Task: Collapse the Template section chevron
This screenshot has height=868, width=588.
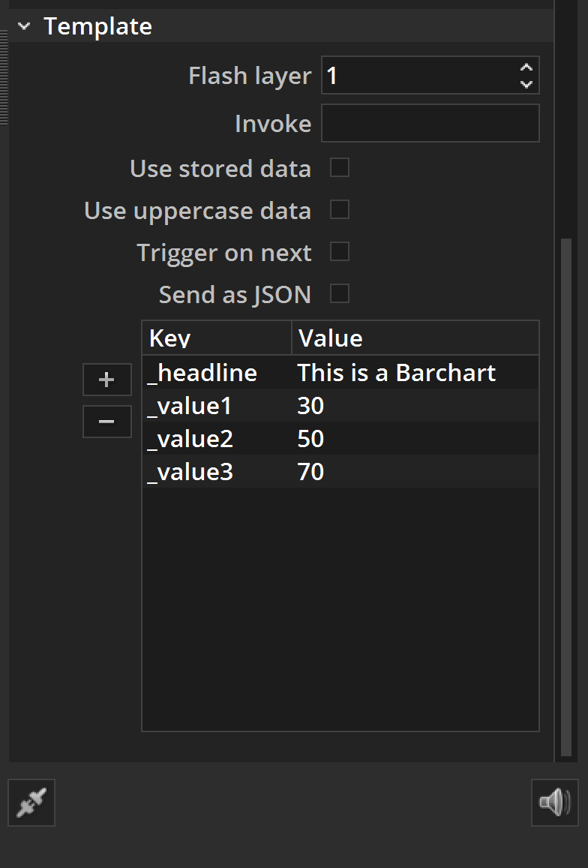Action: coord(24,26)
